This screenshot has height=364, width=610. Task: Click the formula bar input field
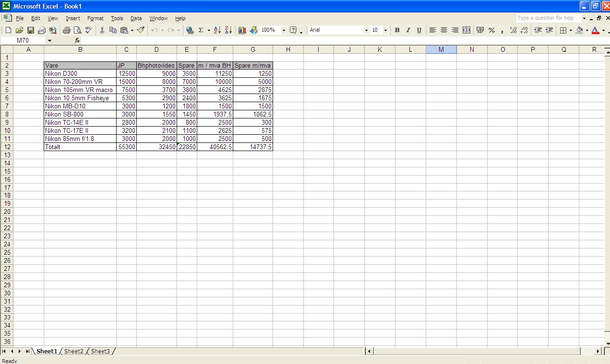coord(346,41)
